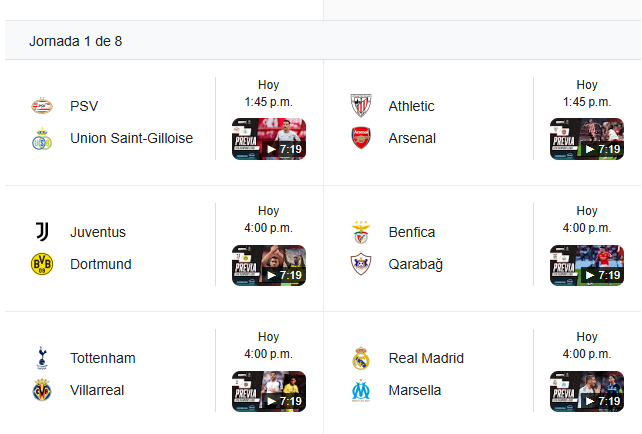This screenshot has width=642, height=434.
Task: Play the Juventus vs Dortmund preview video
Action: pyautogui.click(x=269, y=265)
